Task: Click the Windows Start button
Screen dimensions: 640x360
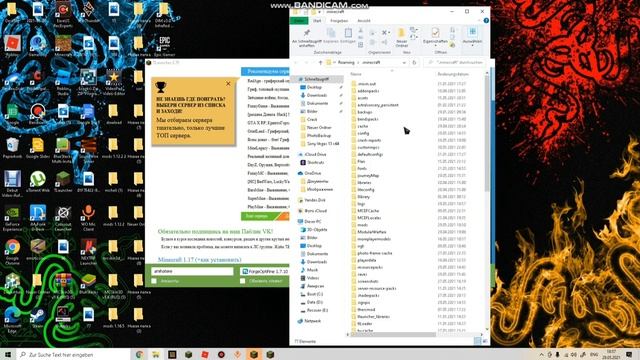Action: 8,354
